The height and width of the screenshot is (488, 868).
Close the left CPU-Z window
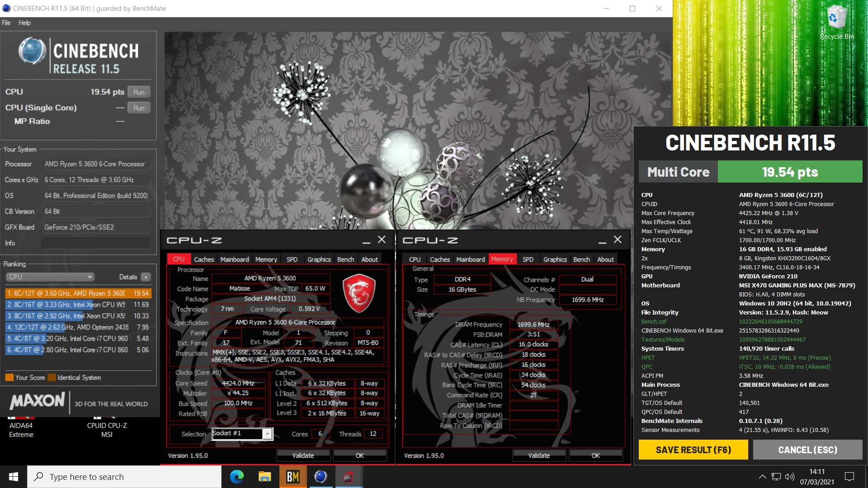(382, 239)
